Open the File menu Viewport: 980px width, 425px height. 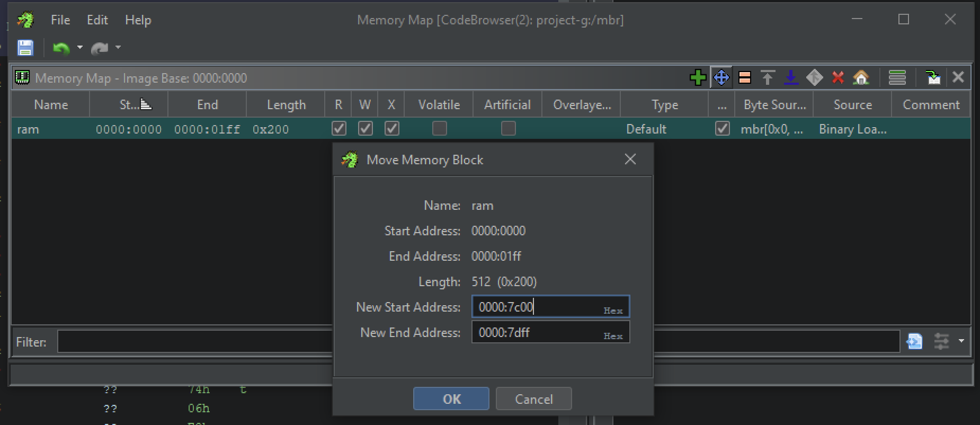click(x=60, y=20)
